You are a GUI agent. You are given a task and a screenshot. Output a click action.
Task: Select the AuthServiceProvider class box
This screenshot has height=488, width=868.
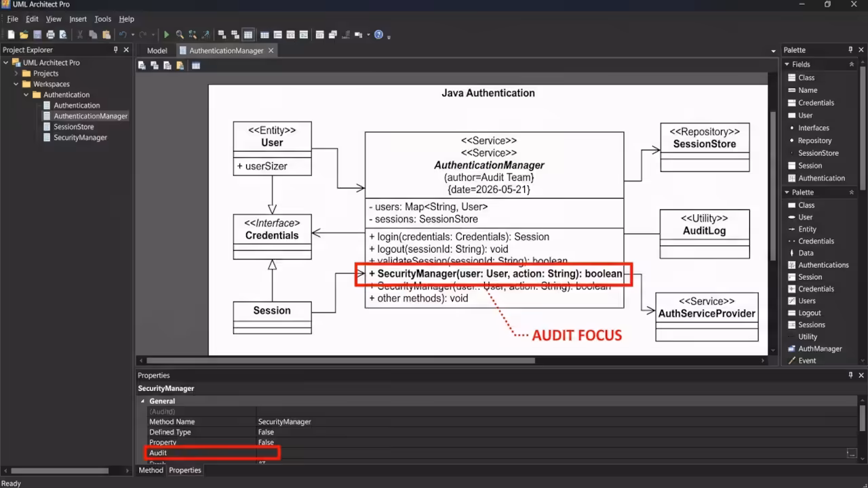point(707,317)
